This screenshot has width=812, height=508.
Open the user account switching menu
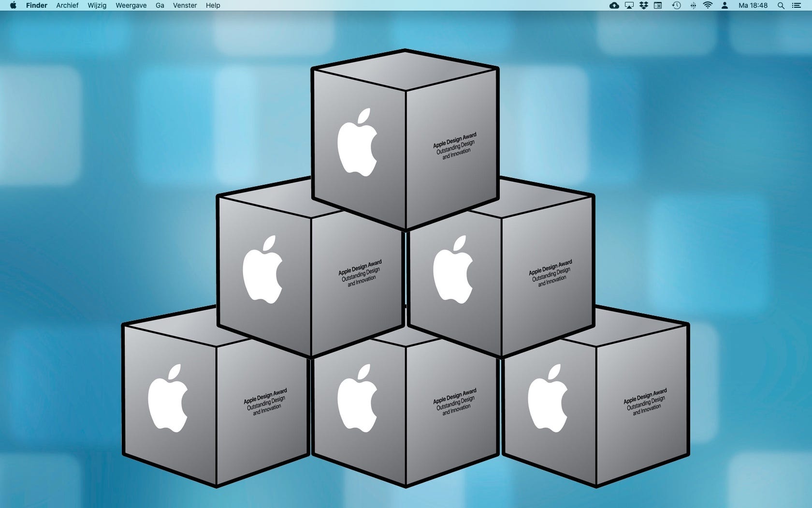click(x=725, y=5)
